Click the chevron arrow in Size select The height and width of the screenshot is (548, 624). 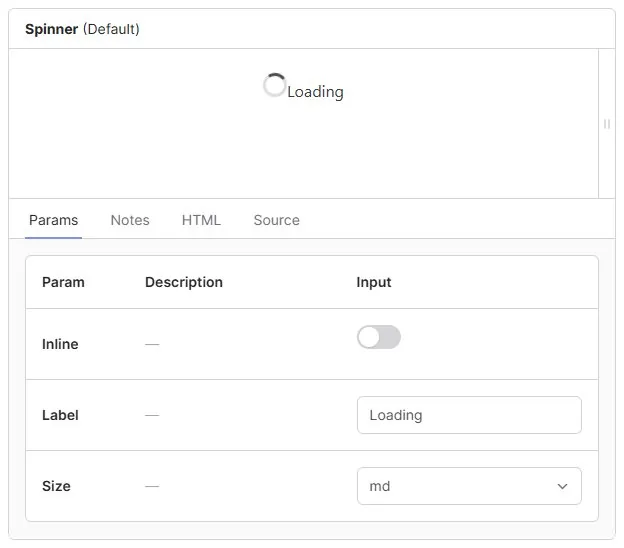tap(562, 487)
